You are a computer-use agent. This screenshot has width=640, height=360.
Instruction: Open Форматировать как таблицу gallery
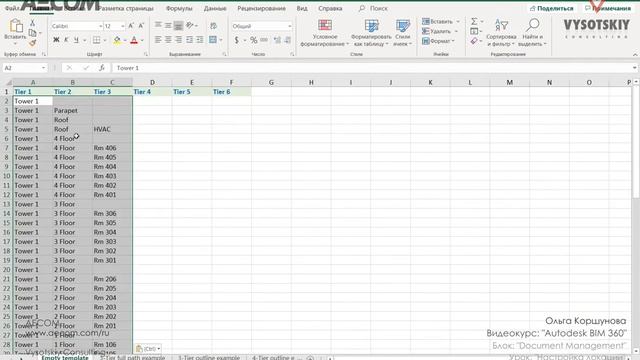coord(371,33)
